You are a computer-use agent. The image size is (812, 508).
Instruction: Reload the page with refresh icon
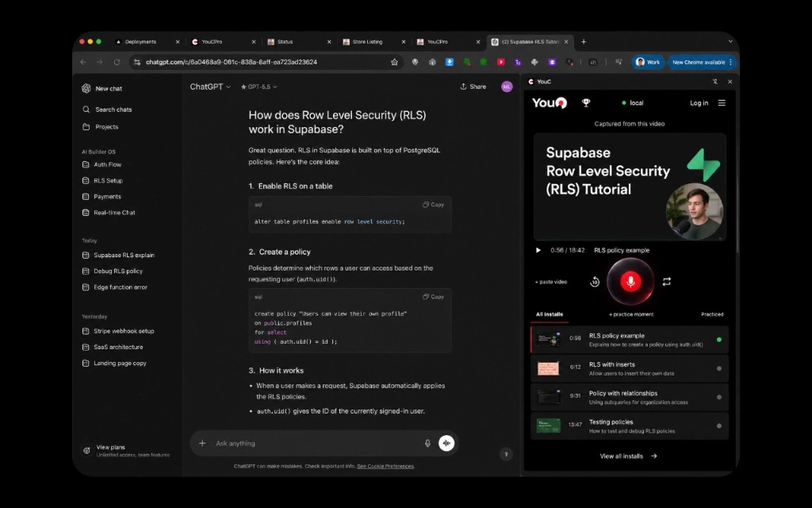coord(117,62)
